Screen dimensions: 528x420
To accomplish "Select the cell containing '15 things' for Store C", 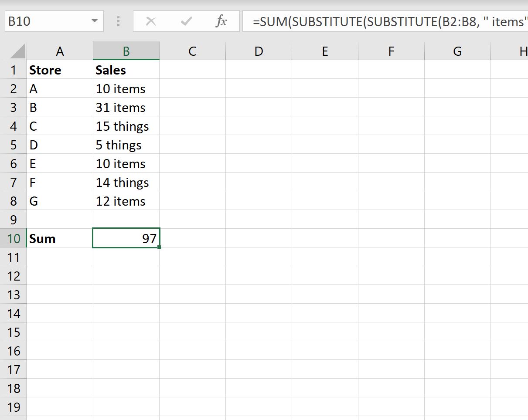I will tap(126, 126).
